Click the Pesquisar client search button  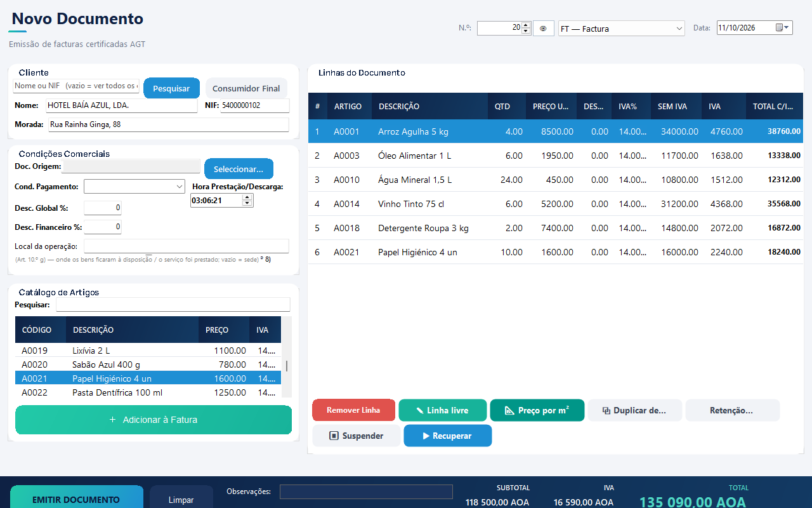tap(171, 88)
